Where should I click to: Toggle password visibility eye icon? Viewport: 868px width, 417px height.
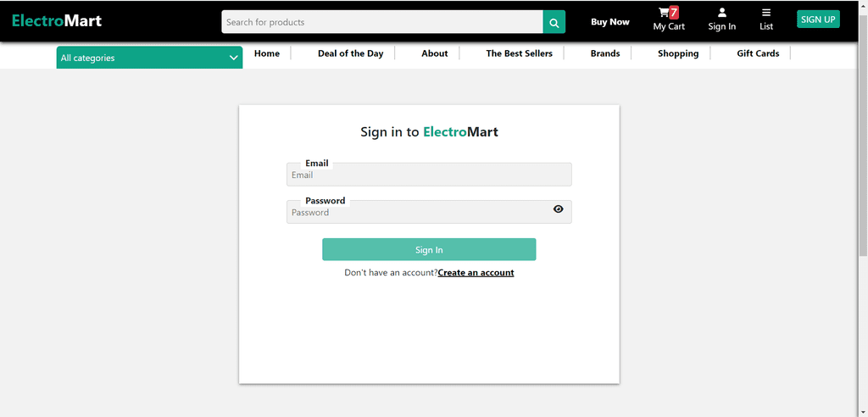pos(558,208)
